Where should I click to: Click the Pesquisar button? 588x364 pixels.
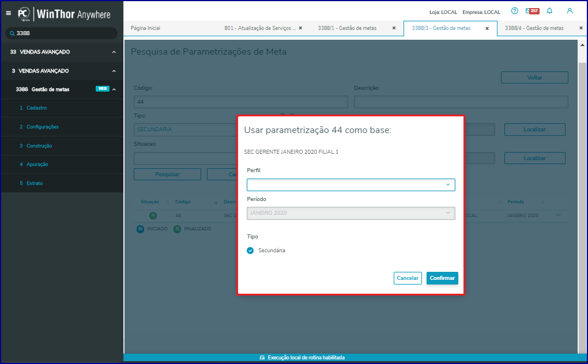click(167, 174)
